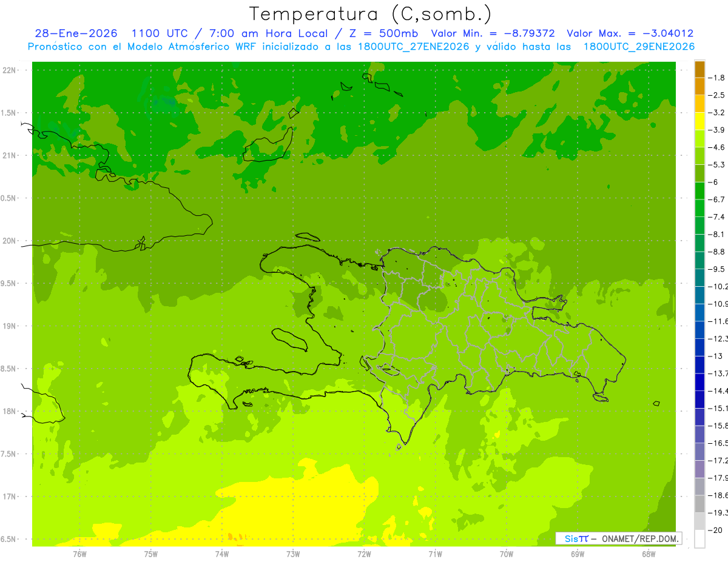
Task: Click the -6 legend value
Action: coord(714,182)
